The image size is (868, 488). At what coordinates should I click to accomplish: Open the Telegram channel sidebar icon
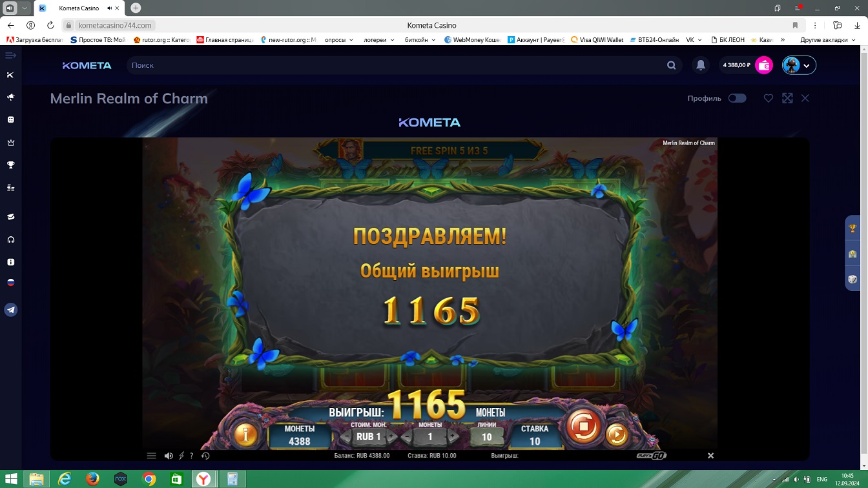[x=11, y=310]
